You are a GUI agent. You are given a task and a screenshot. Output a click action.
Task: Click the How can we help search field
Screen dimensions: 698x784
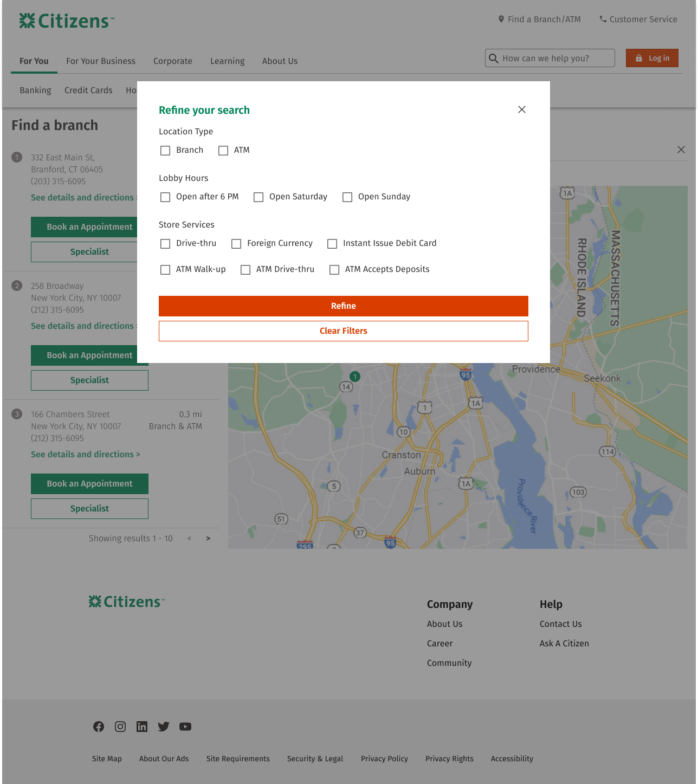point(555,59)
